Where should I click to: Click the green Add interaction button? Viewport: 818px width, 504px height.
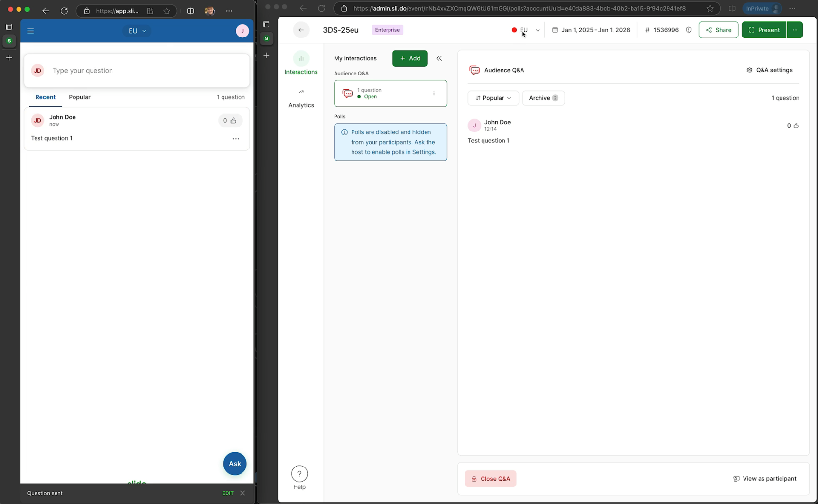point(409,58)
